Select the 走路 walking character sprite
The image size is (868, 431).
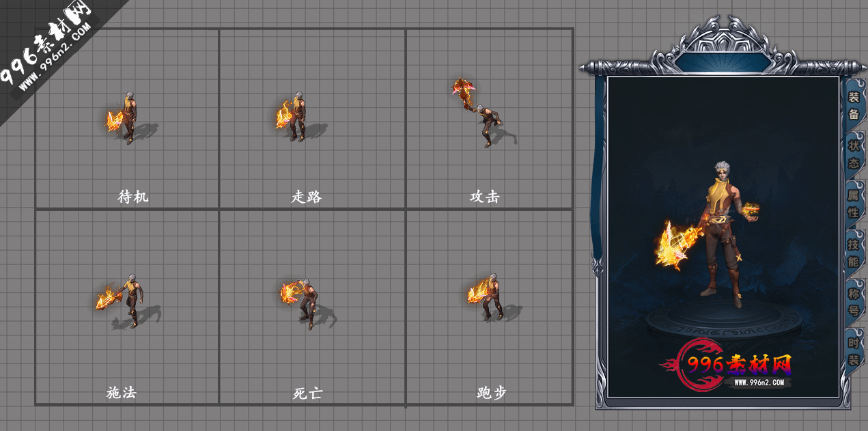(292, 116)
